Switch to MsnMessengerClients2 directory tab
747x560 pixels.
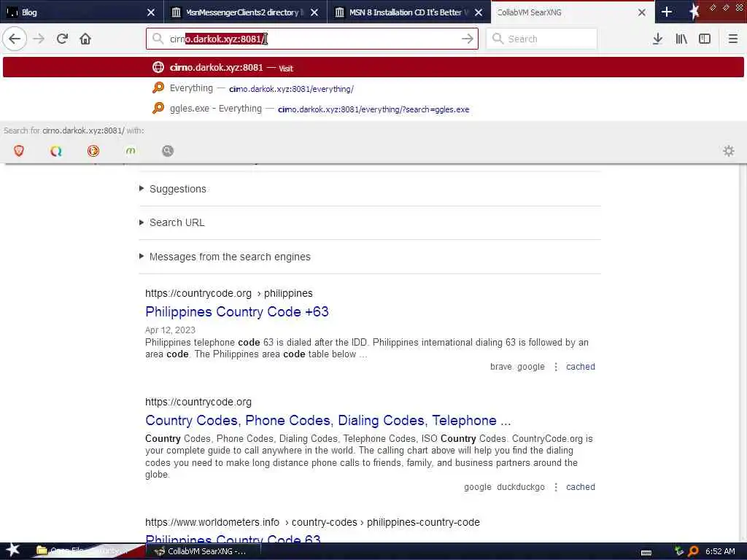coord(245,12)
